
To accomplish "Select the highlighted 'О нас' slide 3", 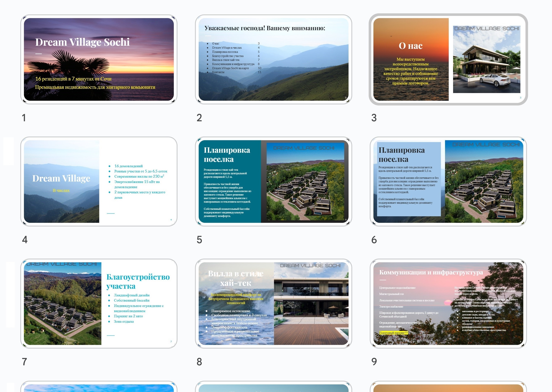I will coord(448,59).
